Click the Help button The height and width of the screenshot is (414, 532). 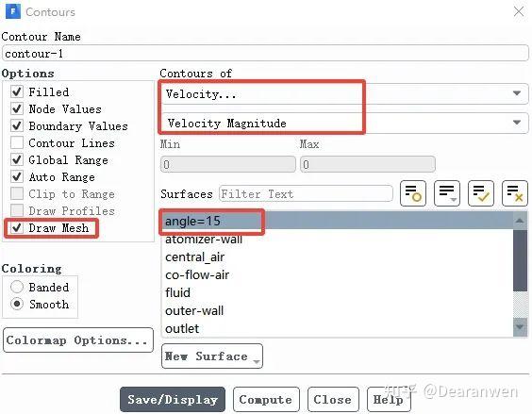[389, 400]
